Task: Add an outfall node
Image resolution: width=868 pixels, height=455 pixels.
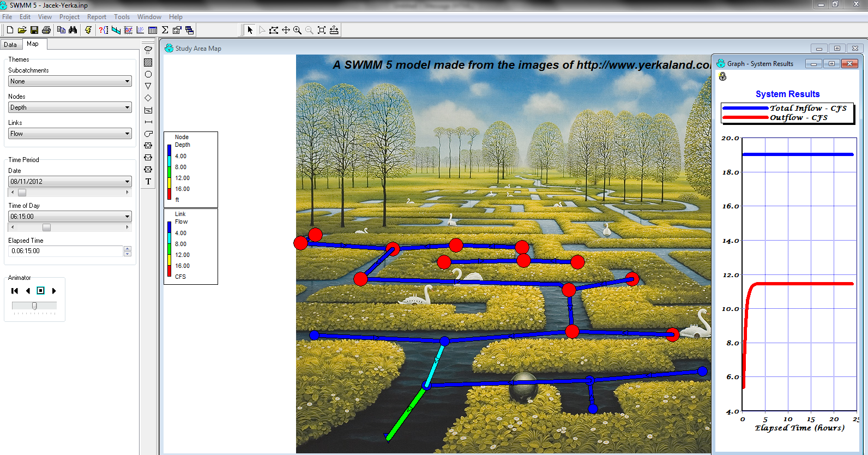Action: (x=148, y=86)
